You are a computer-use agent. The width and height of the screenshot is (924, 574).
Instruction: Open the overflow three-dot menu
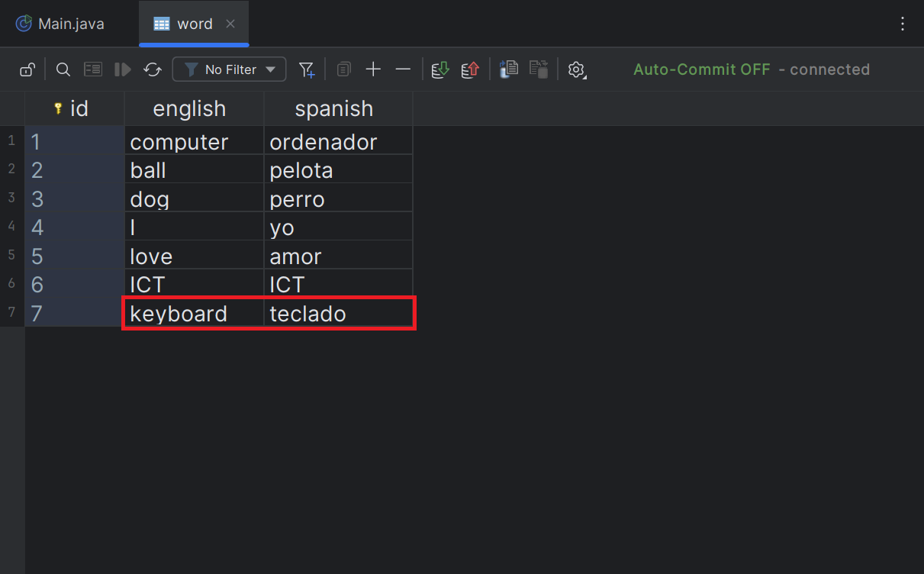click(x=903, y=23)
